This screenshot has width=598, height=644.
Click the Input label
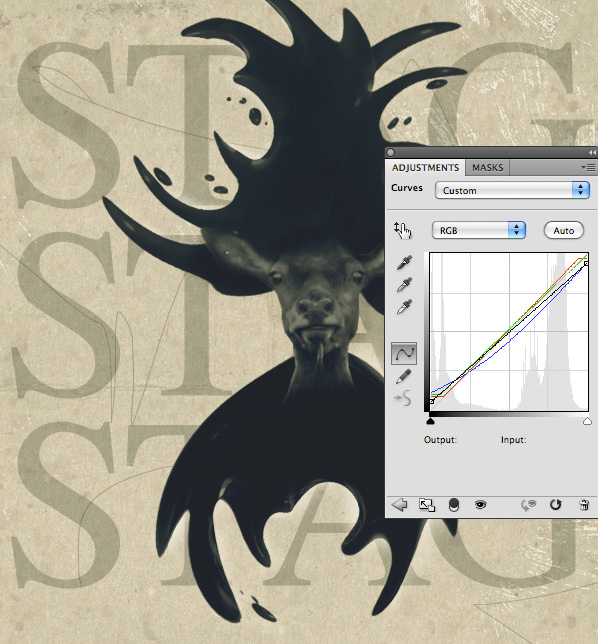[x=513, y=440]
